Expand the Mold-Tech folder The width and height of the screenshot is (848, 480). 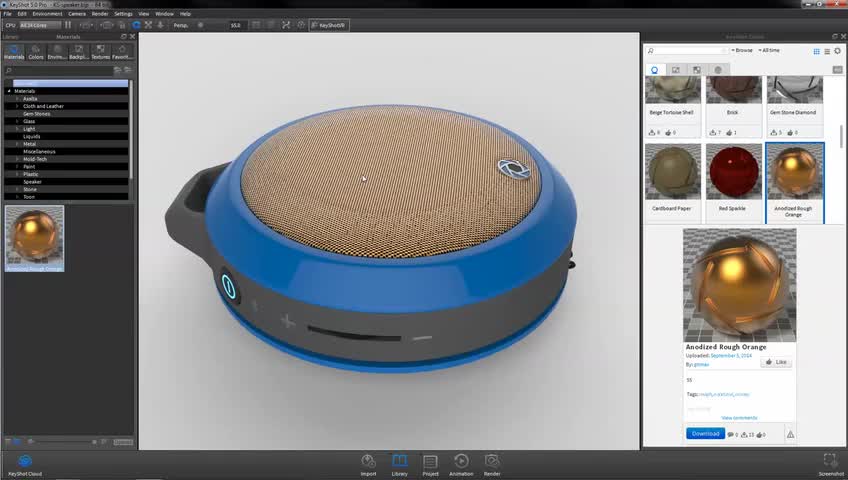pos(17,159)
